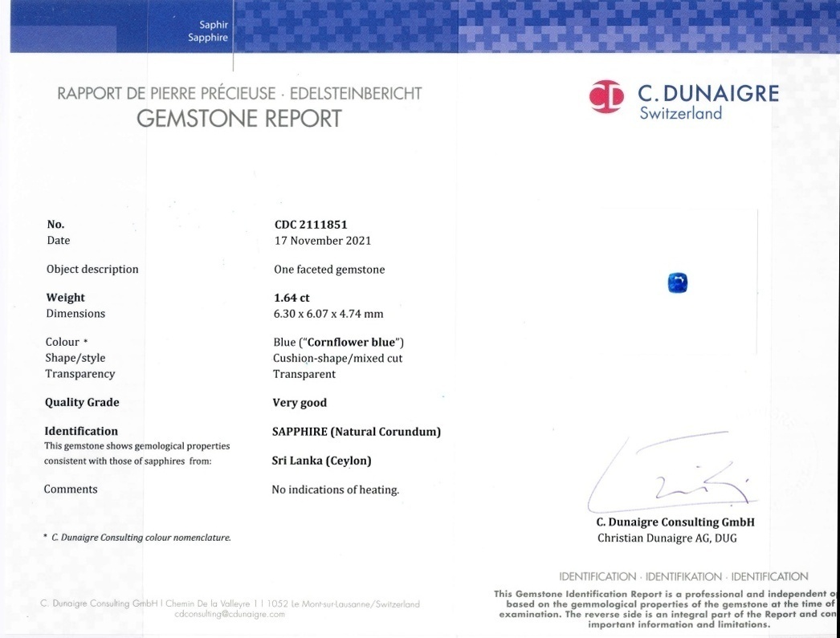Click the handwritten signature above the company name
Screen dimensions: 840x638
(673, 473)
